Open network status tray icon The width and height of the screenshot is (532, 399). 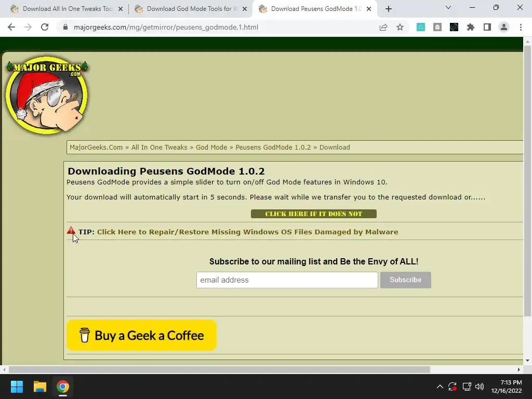tap(467, 387)
